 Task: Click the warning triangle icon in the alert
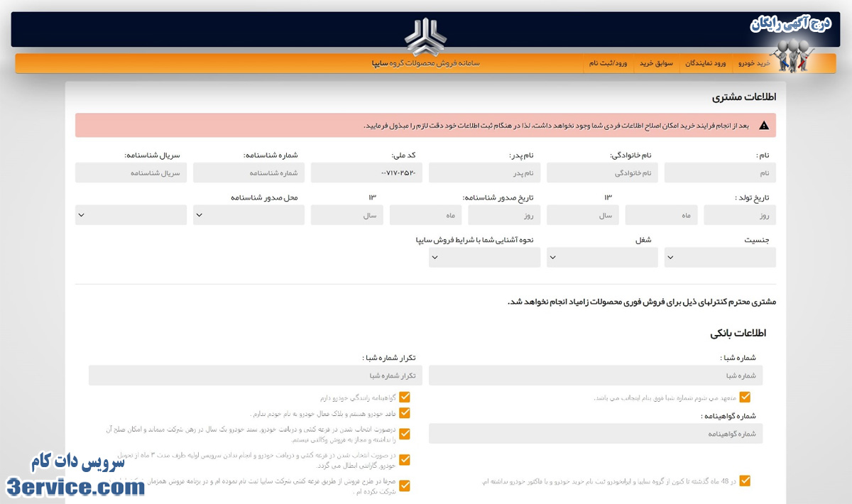pyautogui.click(x=764, y=126)
